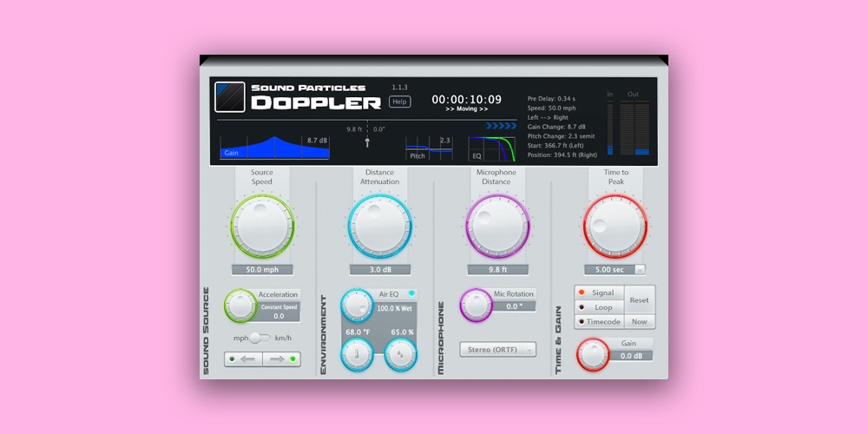The height and width of the screenshot is (434, 868).
Task: Select the Loop trigger mode
Action: (x=599, y=307)
